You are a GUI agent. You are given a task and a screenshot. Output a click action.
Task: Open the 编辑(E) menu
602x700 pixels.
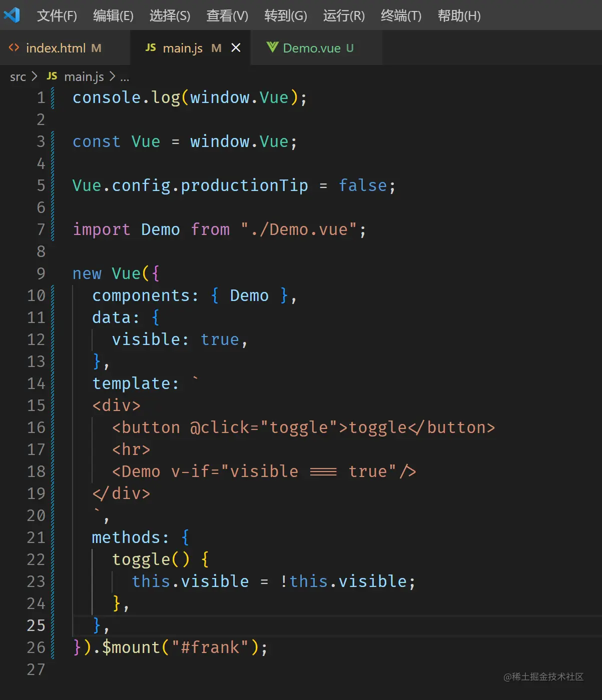(113, 16)
